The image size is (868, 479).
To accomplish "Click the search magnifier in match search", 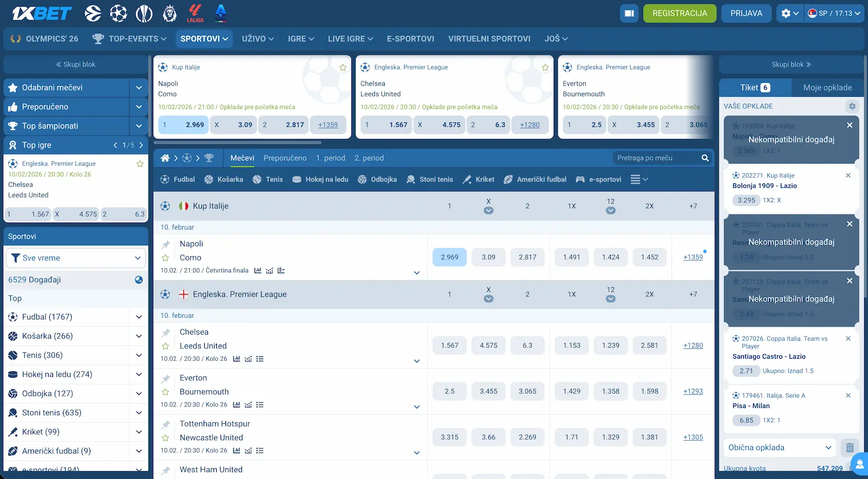I will [x=705, y=158].
